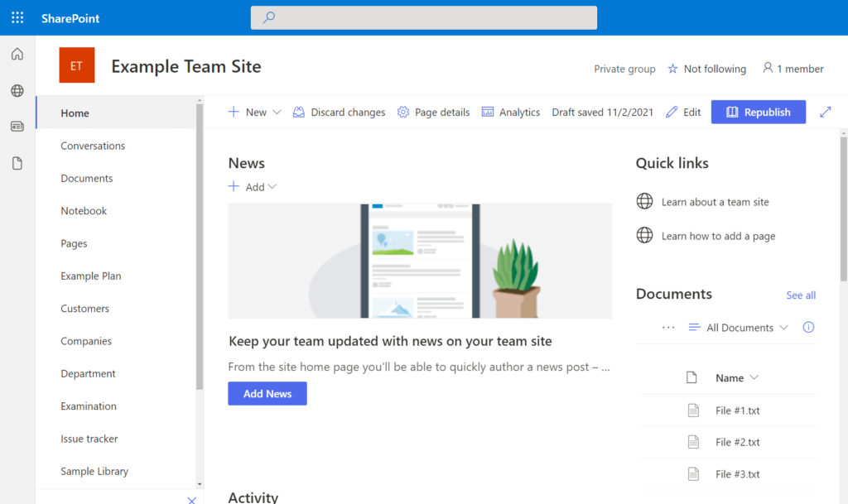Click the Private group label
Viewport: 848px width, 504px height.
click(x=624, y=69)
